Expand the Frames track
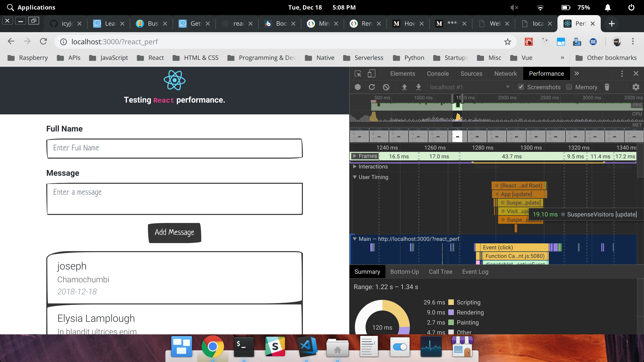The image size is (644, 362). click(354, 156)
